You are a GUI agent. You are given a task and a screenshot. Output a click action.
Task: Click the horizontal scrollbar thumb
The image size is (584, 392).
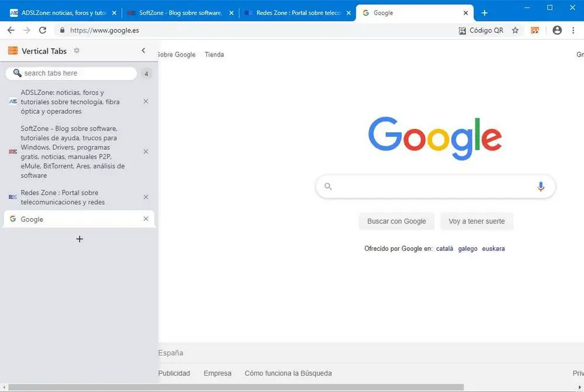click(236, 387)
